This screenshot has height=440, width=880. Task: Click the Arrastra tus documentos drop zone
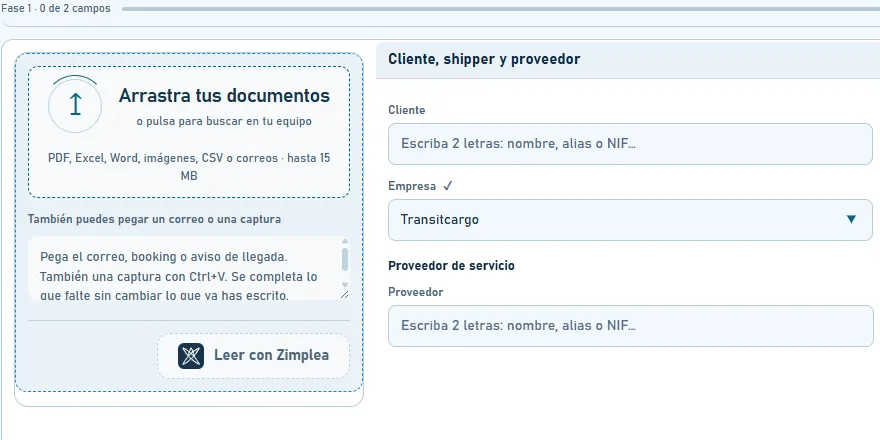pos(189,132)
